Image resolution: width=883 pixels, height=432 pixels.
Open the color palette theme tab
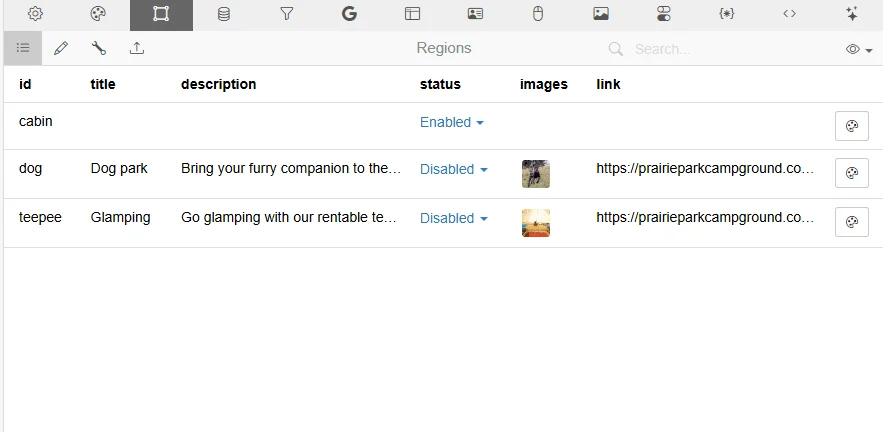(98, 14)
